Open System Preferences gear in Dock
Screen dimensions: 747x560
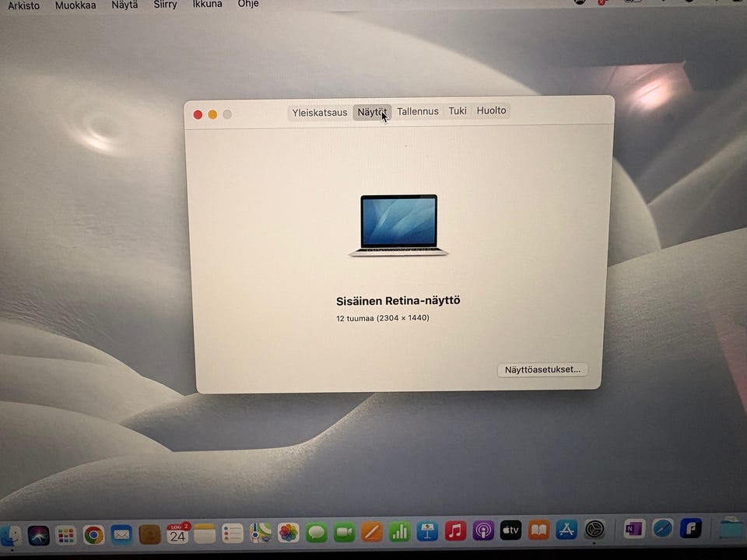pyautogui.click(x=594, y=529)
